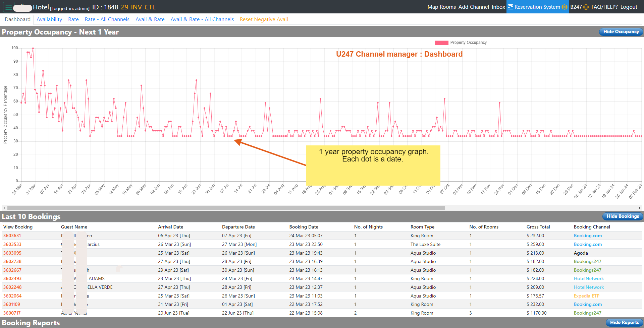
Task: Click the Logout link
Action: click(629, 7)
